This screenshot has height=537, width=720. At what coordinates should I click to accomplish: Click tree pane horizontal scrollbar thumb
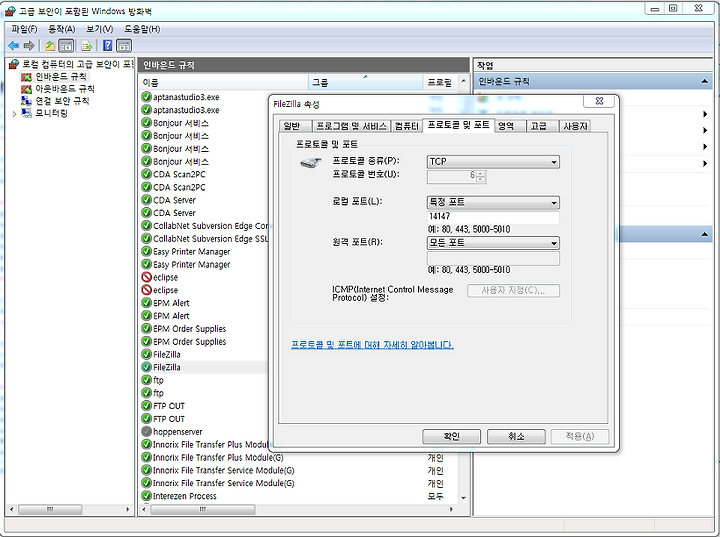(x=50, y=509)
